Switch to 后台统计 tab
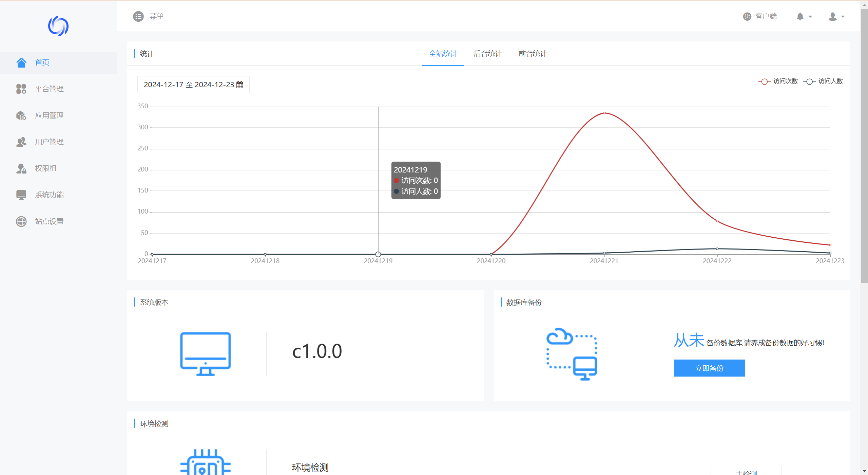The image size is (868, 475). [487, 54]
